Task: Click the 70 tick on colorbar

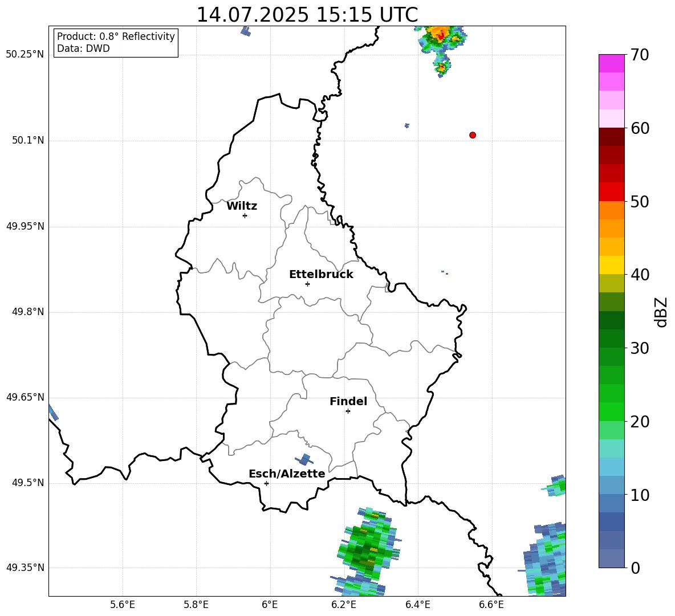Action: tap(640, 55)
